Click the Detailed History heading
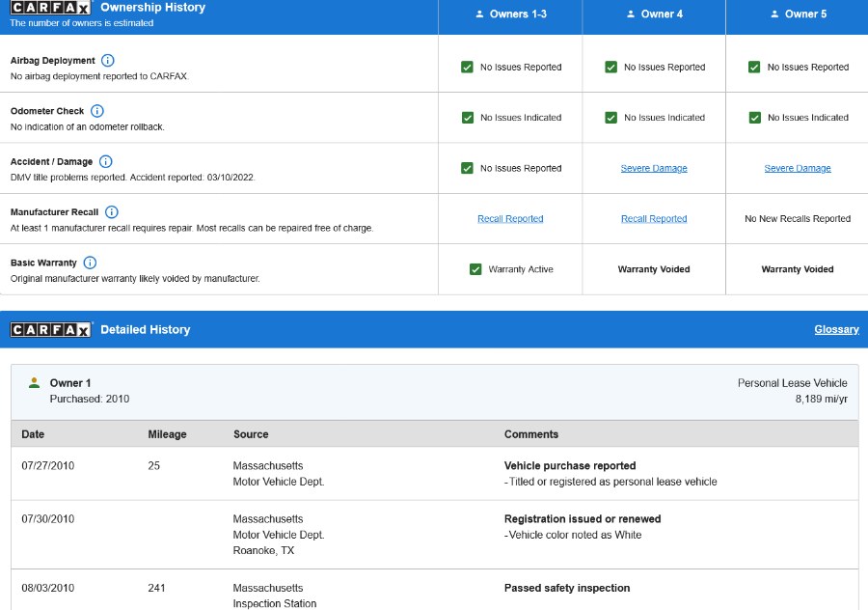 tap(145, 330)
